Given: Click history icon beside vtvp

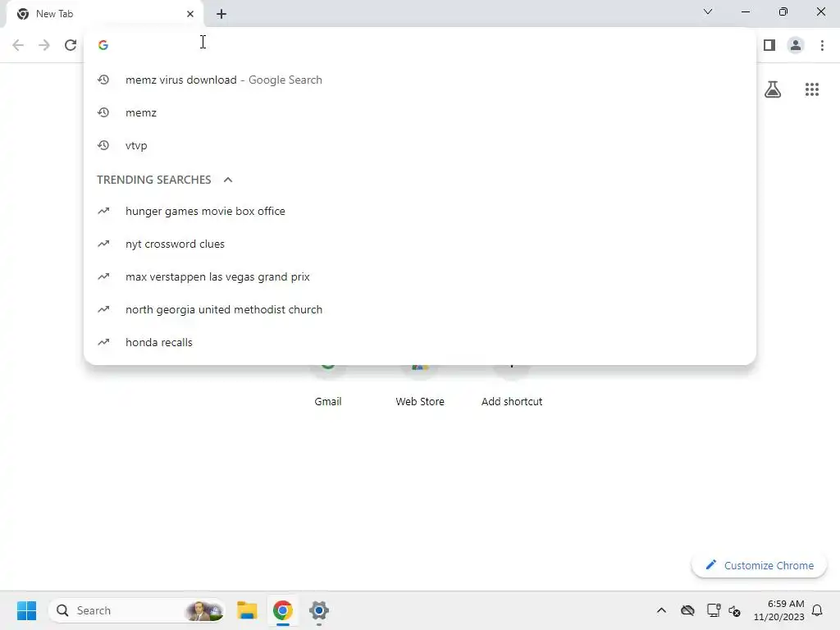Looking at the screenshot, I should pyautogui.click(x=103, y=145).
